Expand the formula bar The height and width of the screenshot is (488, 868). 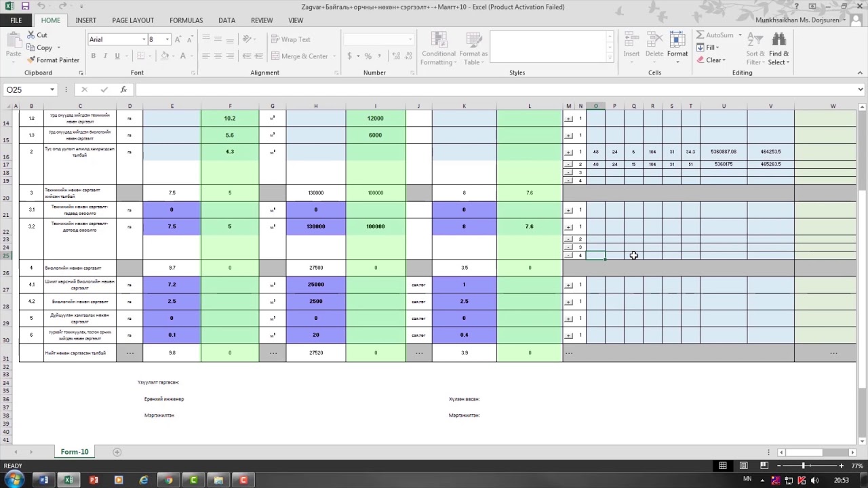point(861,89)
